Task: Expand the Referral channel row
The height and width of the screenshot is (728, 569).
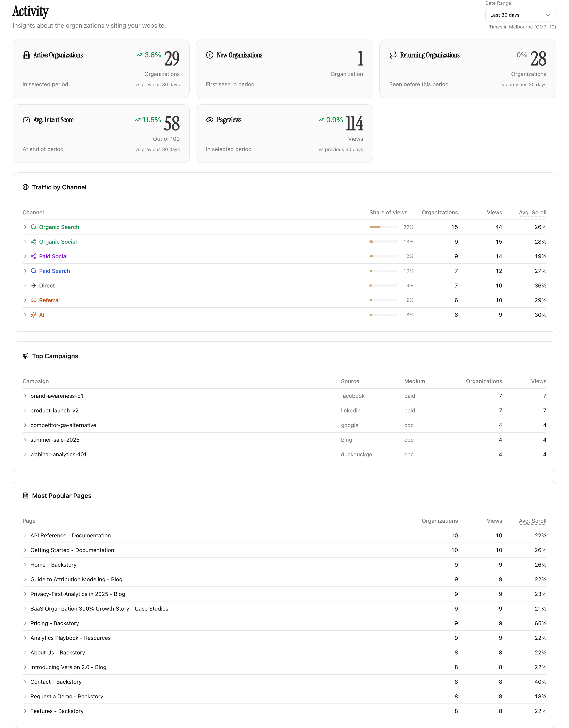Action: [x=25, y=300]
